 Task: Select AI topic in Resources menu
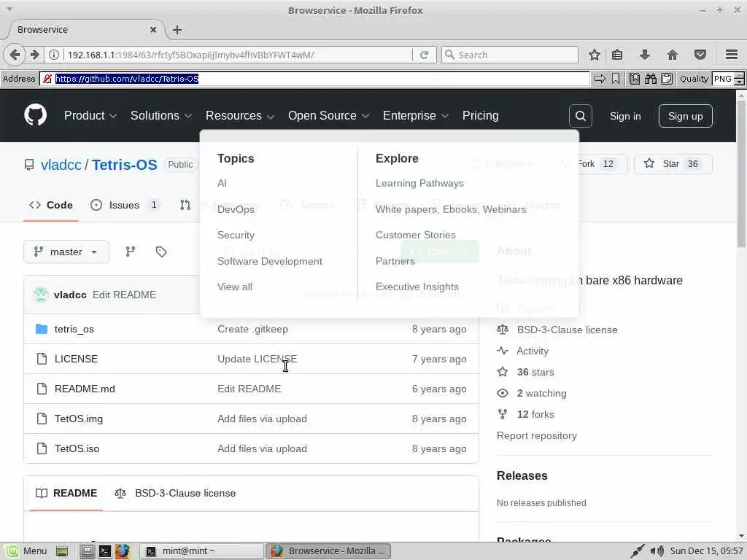[222, 183]
